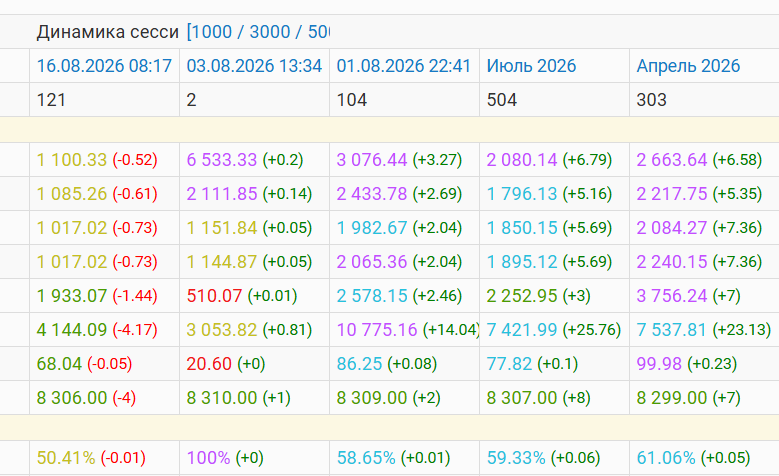Click the value 8 299.00 (+7)
Screen dimensions: 779x476
click(x=689, y=398)
